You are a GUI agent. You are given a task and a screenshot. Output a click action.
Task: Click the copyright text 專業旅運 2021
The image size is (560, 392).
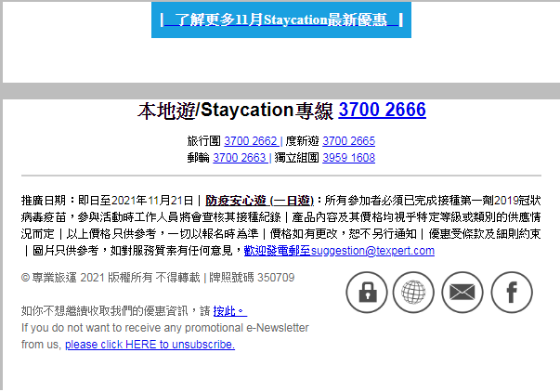68,278
